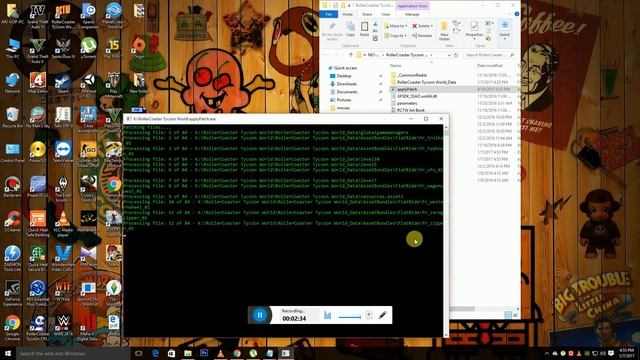
Task: Select Quick access in navigation pane
Action: click(345, 68)
